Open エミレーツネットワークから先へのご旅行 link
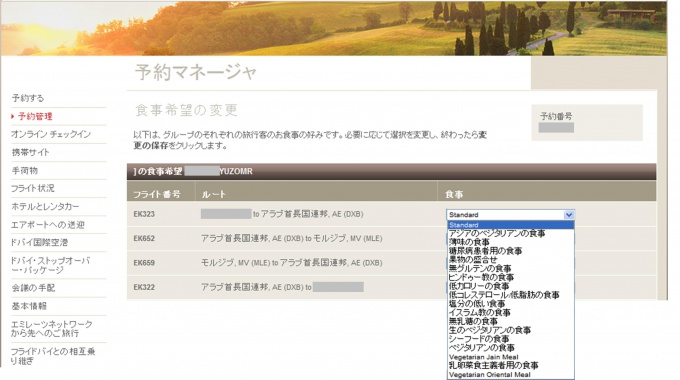 click(x=52, y=329)
